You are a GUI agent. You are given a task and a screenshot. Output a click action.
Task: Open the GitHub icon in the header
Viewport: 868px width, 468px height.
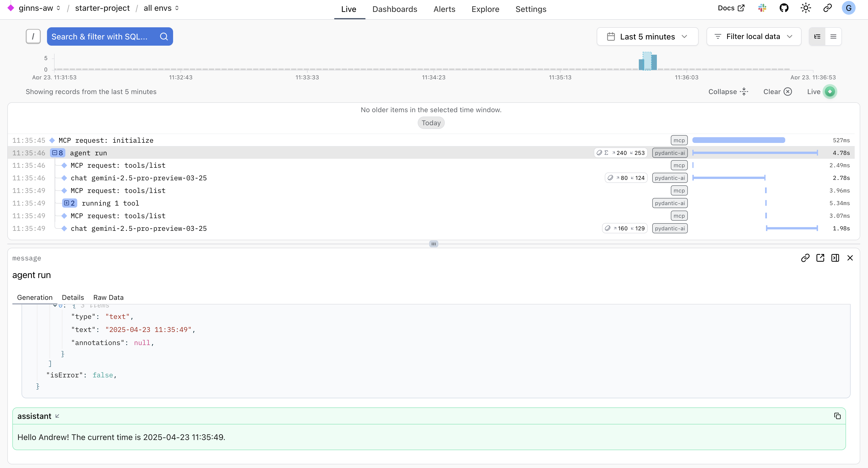(784, 8)
